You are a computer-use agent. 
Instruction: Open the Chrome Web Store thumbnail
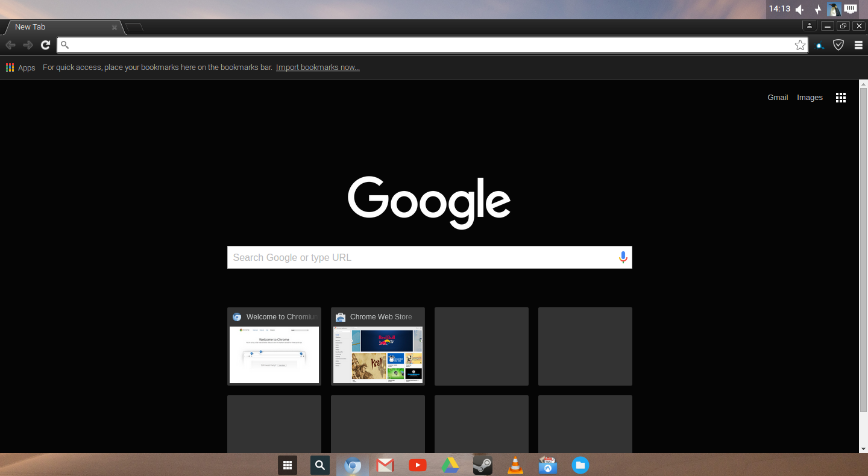pyautogui.click(x=378, y=346)
